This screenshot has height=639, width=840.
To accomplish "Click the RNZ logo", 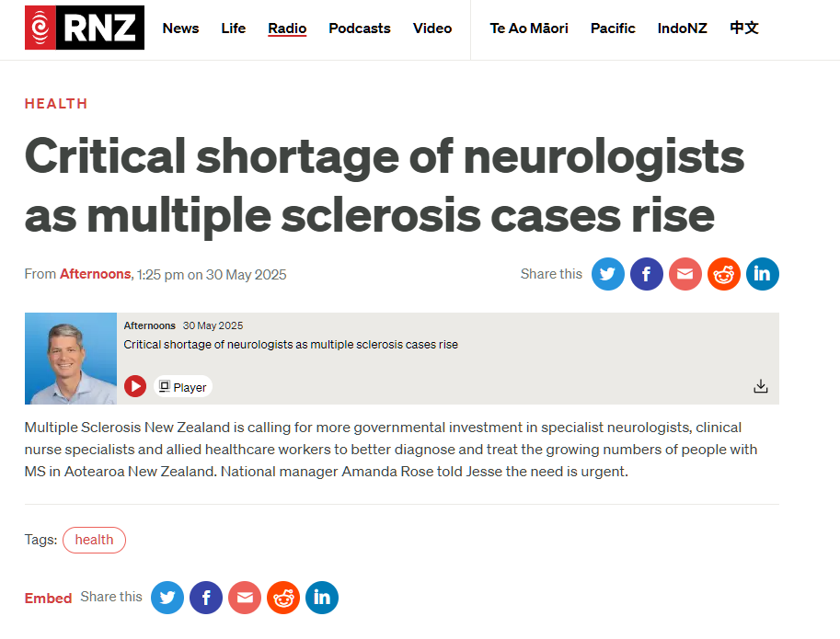I will 85,28.
